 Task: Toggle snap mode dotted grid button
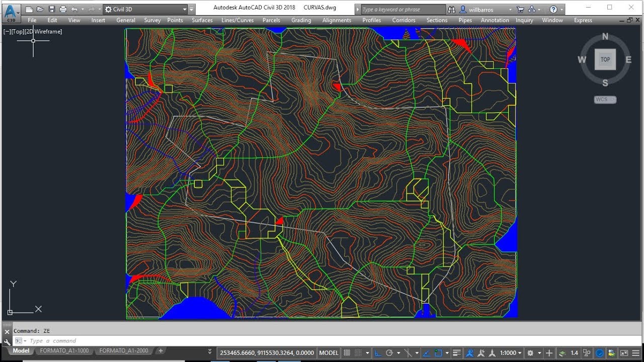(x=358, y=353)
